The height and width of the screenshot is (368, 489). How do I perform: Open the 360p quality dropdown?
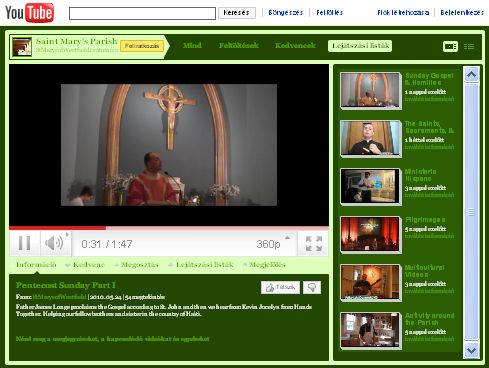[273, 244]
